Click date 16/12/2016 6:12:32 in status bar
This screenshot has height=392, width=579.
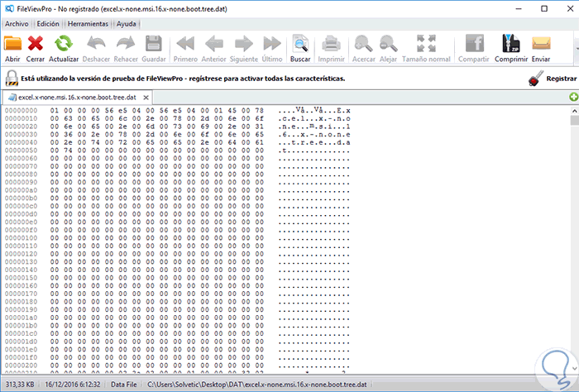[x=73, y=385]
